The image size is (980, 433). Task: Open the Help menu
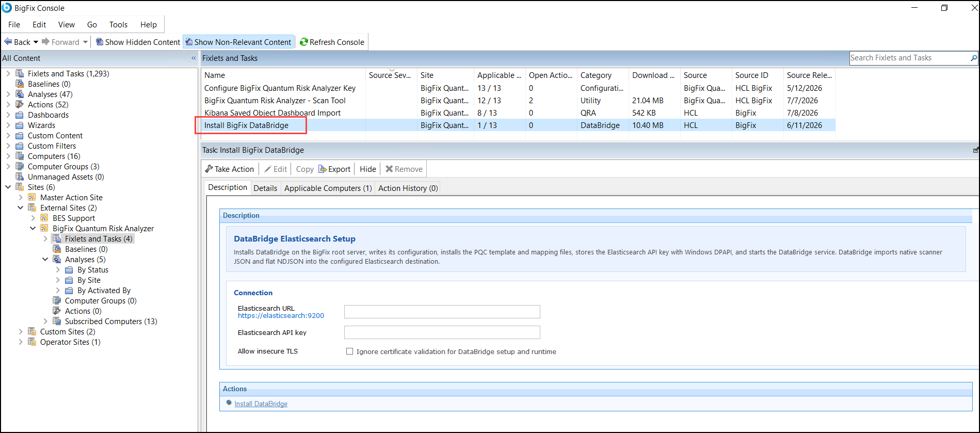click(x=149, y=25)
